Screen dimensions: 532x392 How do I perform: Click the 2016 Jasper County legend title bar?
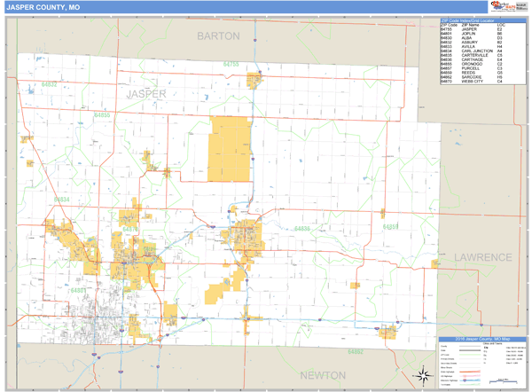pos(482,339)
